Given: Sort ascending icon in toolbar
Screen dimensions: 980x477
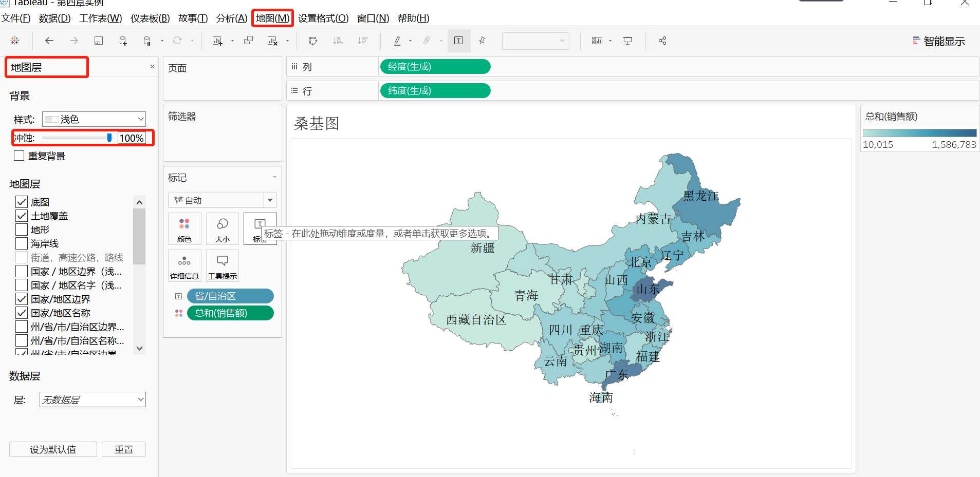Looking at the screenshot, I should click(x=338, y=41).
